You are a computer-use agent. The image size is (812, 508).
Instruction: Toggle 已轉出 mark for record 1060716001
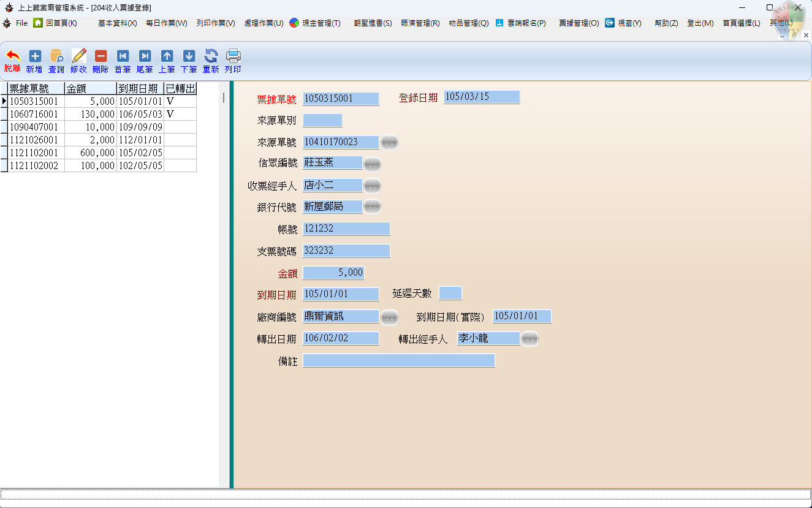click(x=180, y=114)
